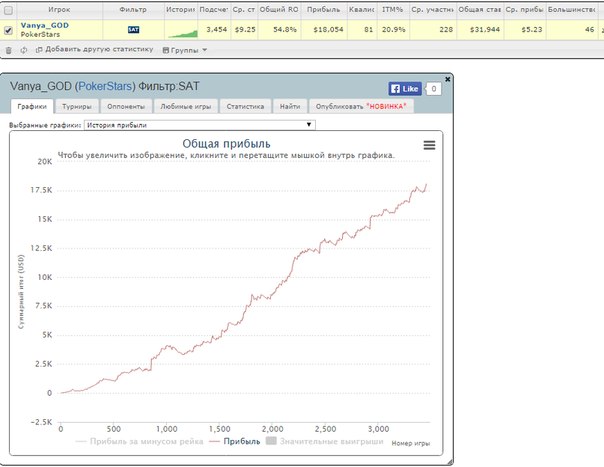
Task: Open the Статистика tab
Action: [244, 105]
